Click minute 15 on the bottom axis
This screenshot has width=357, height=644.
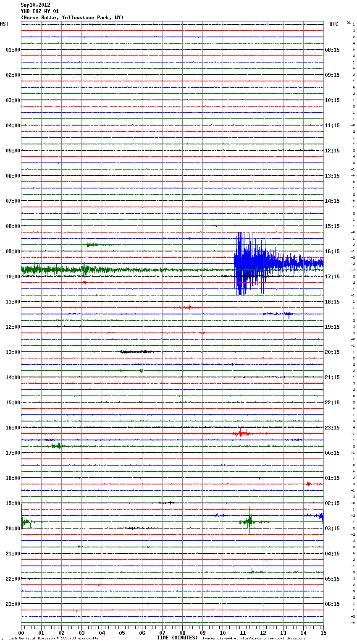323,633
